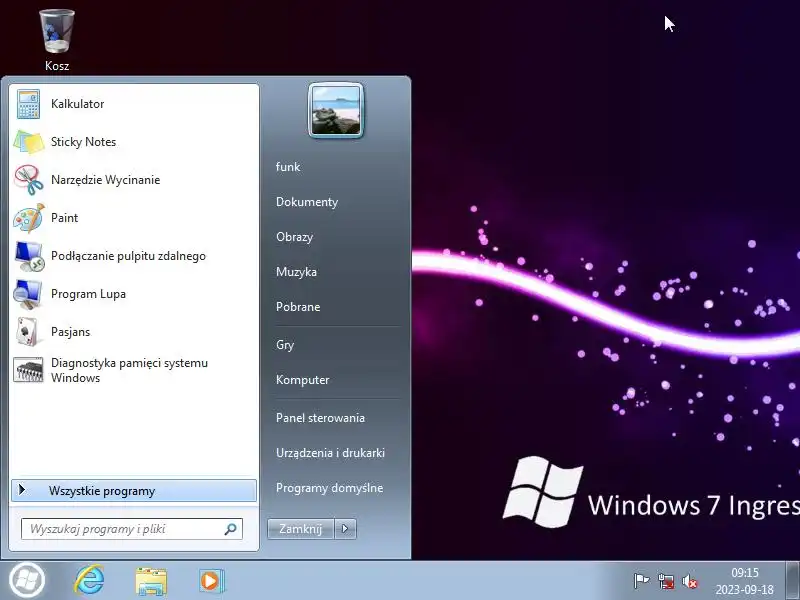Click the Paint label
The width and height of the screenshot is (800, 600).
point(64,218)
